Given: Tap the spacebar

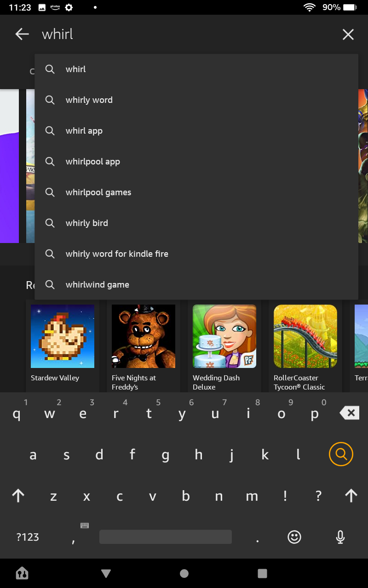Looking at the screenshot, I should pyautogui.click(x=166, y=537).
